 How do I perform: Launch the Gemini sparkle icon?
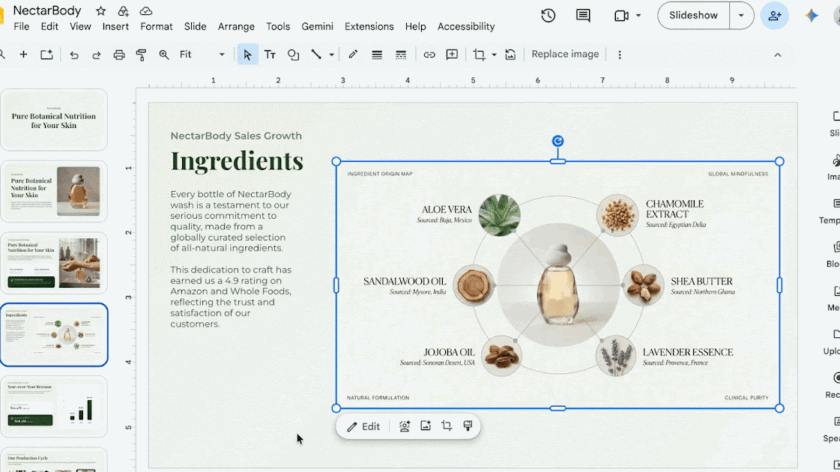(x=811, y=16)
